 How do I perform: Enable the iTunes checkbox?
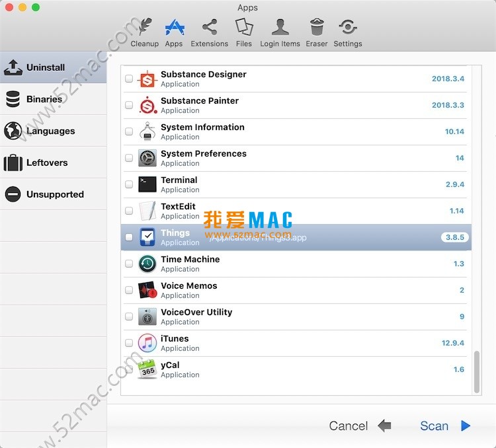(x=129, y=343)
